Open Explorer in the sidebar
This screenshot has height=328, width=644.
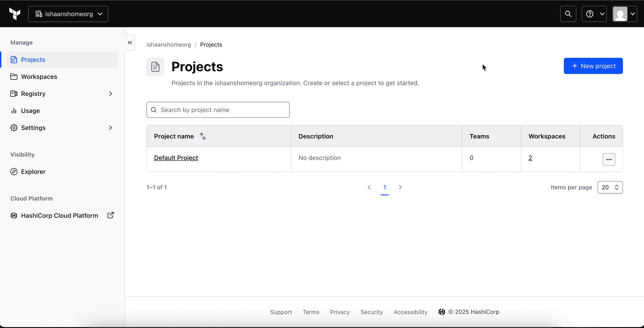pos(33,172)
